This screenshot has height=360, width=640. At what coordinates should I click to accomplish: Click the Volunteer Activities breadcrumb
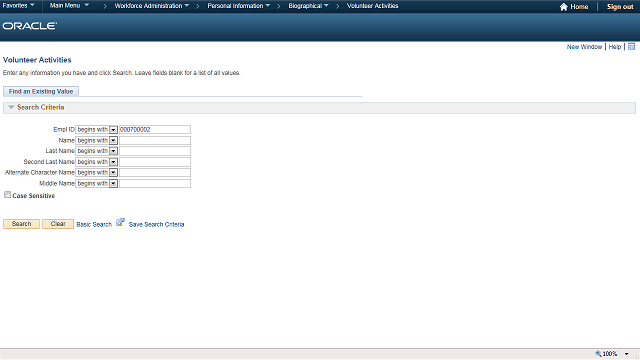(x=372, y=6)
